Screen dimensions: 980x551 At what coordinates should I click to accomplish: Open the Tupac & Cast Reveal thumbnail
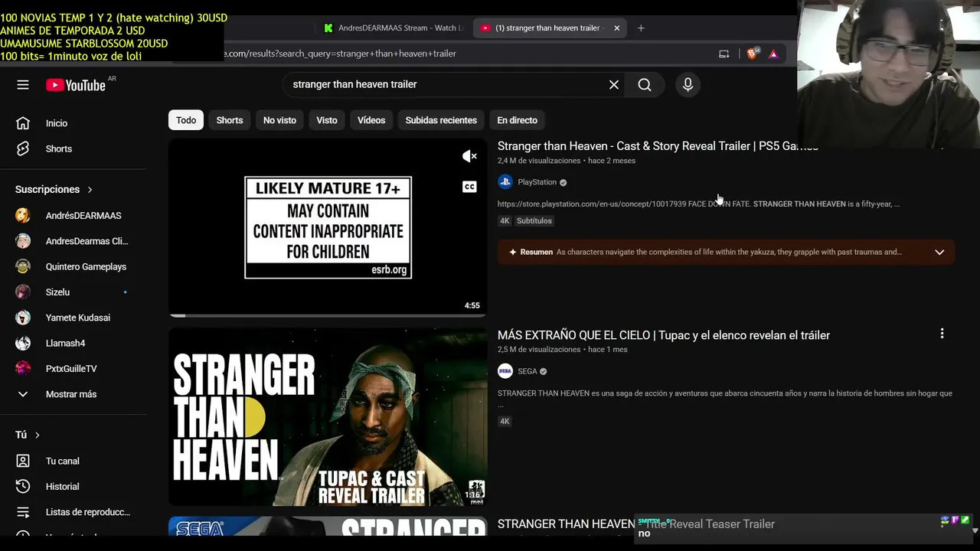[328, 417]
